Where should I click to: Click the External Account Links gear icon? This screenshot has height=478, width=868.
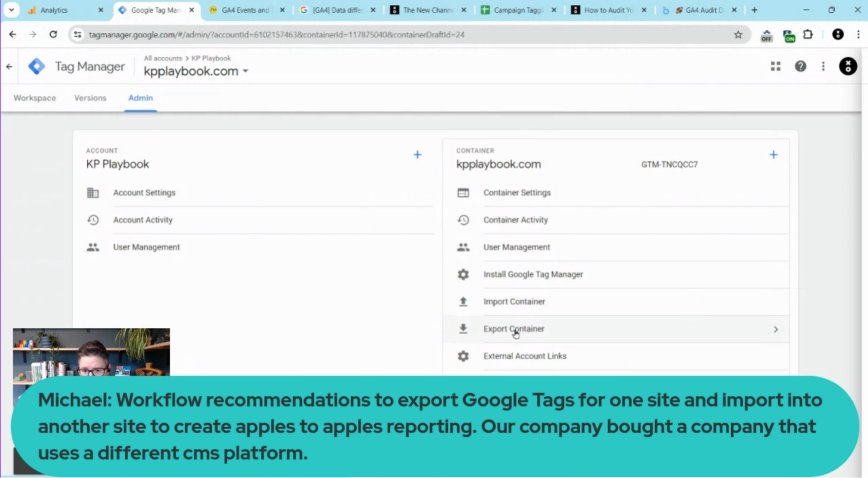click(x=463, y=356)
